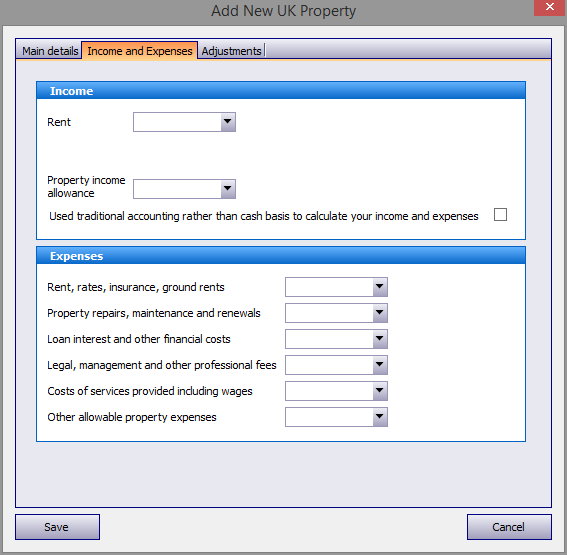Expand Legal, management and professional fees dropdown
Screen dimensions: 567x555
point(380,365)
